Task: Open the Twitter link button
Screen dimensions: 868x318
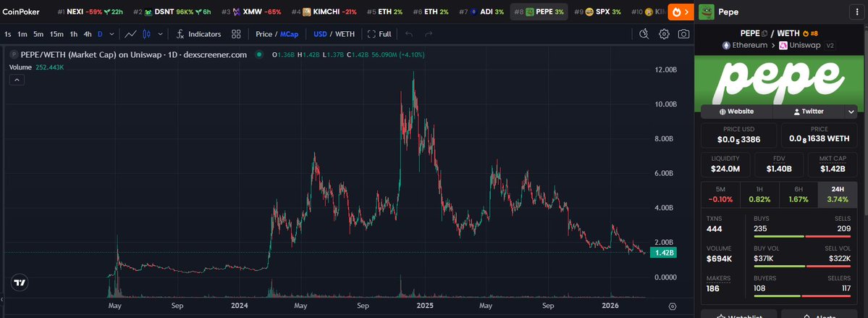Action: [x=808, y=112]
